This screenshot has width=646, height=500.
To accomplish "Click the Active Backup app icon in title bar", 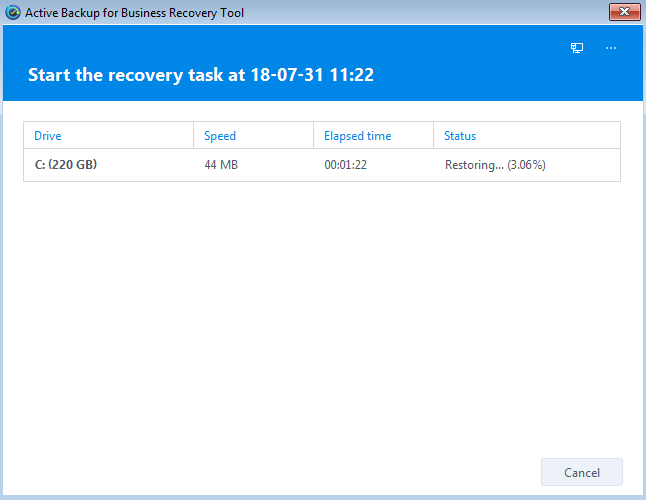I will coord(12,12).
